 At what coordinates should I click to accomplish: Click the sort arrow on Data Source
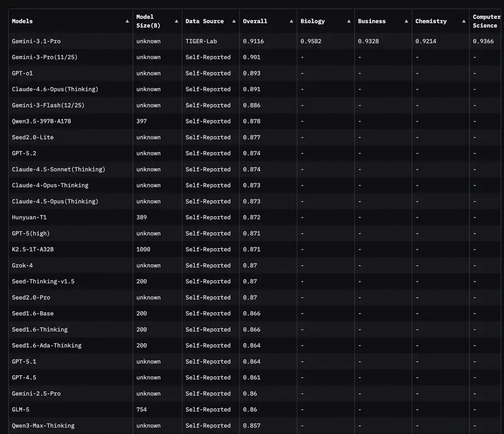tap(233, 21)
